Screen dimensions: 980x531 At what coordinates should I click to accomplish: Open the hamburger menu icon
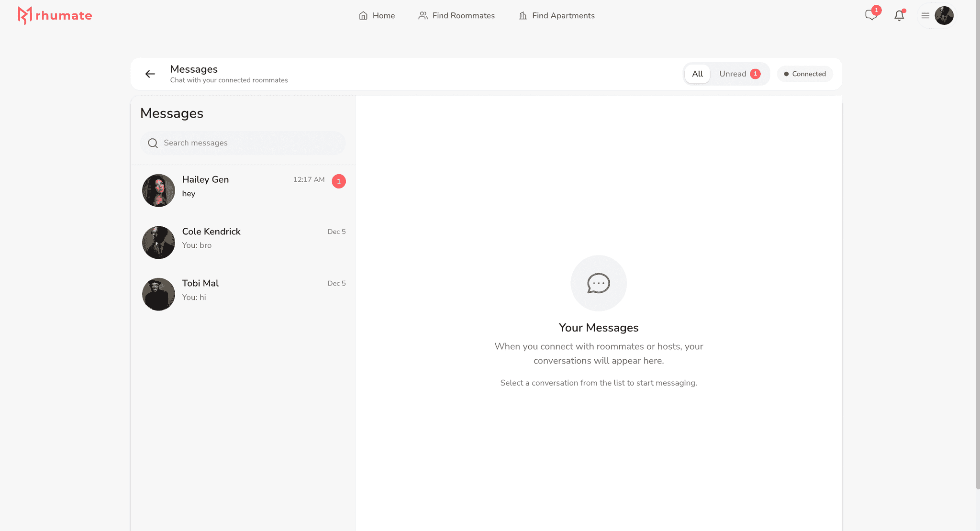pyautogui.click(x=925, y=15)
